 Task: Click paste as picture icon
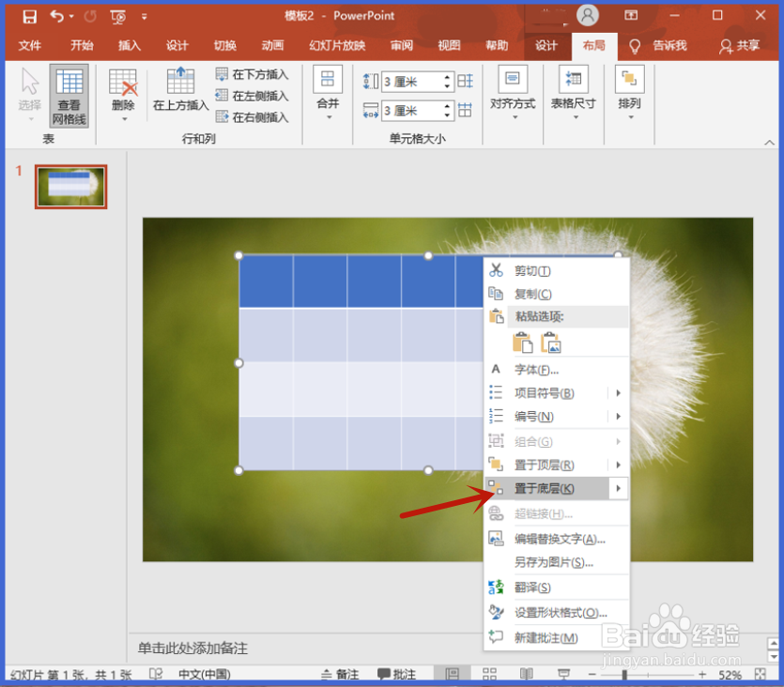pyautogui.click(x=551, y=343)
